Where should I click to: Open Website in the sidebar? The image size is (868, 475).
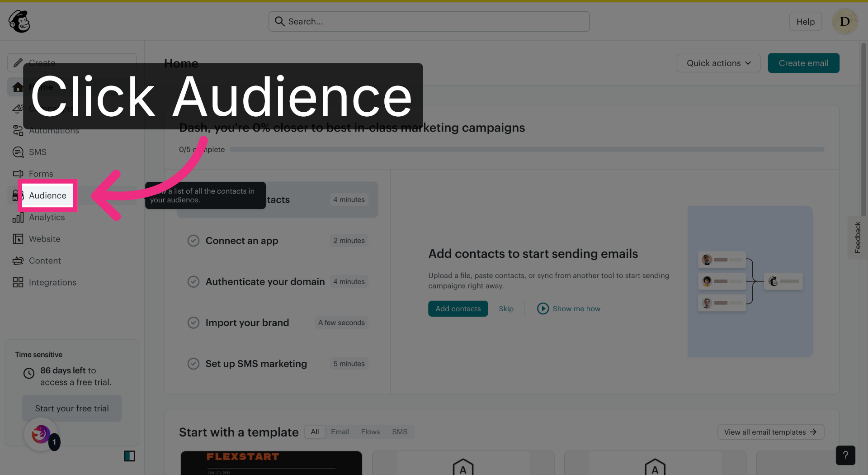[x=44, y=239]
